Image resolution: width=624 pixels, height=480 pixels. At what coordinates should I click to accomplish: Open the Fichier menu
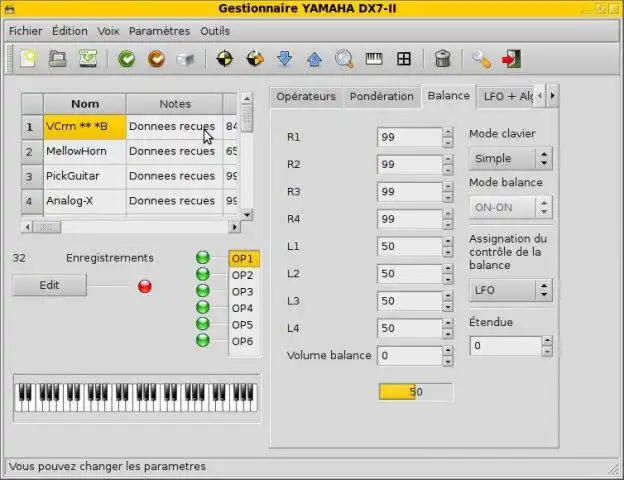coord(25,31)
